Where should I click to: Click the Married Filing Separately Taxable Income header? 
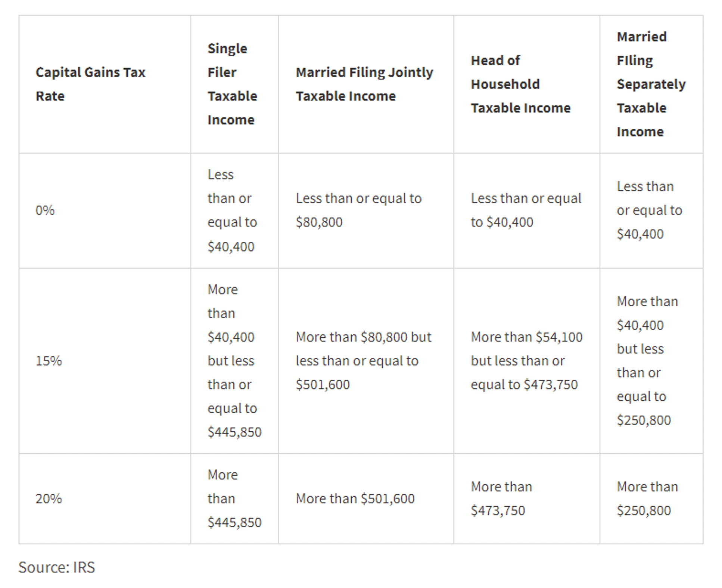coord(651,84)
